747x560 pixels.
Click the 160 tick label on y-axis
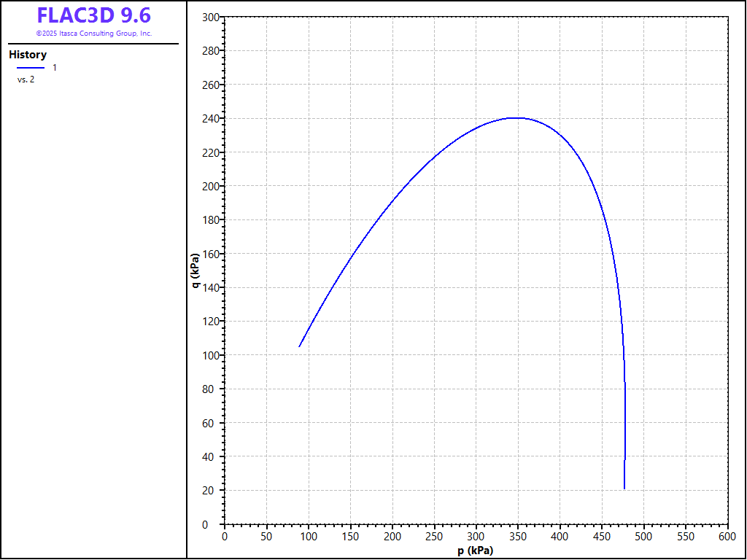tap(210, 254)
